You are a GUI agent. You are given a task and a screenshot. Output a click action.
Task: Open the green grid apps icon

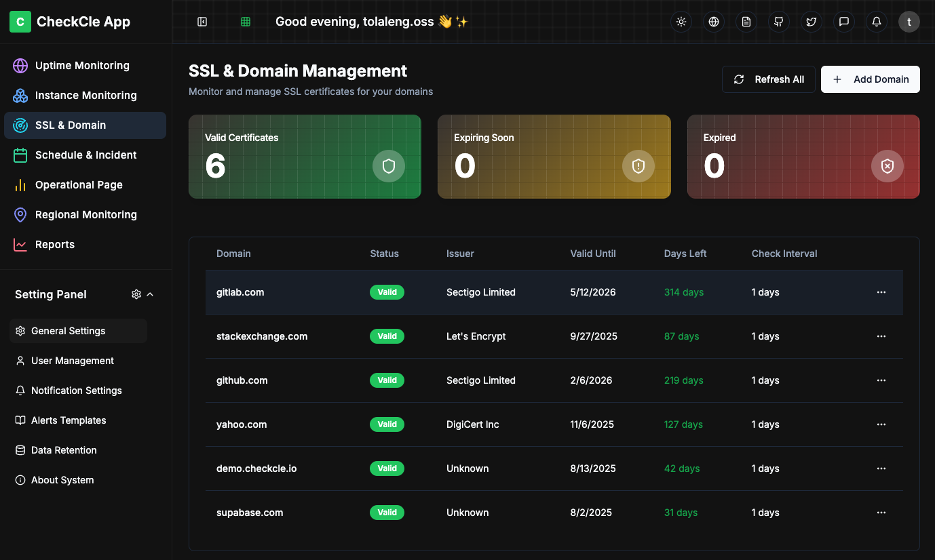244,21
